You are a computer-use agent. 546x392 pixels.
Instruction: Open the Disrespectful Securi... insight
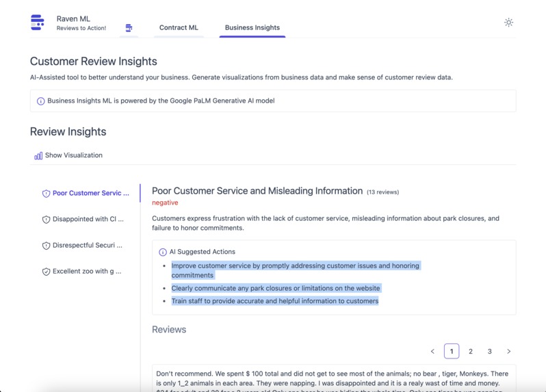[x=82, y=246]
